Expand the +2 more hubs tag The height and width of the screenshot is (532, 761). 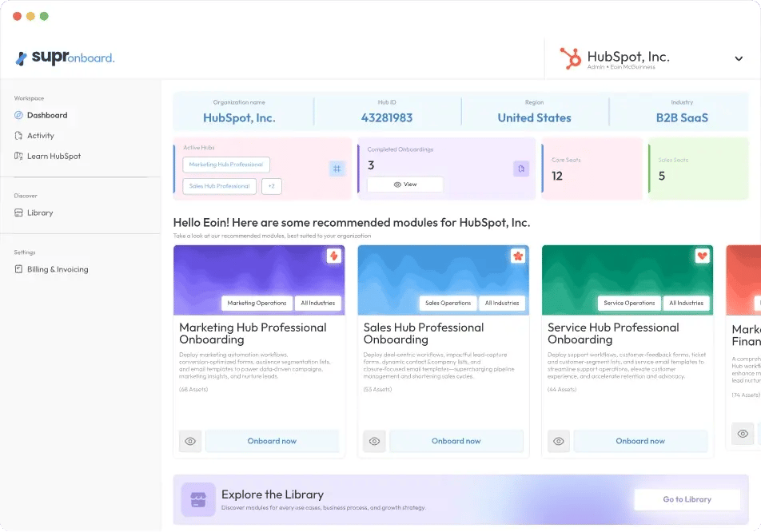point(271,186)
